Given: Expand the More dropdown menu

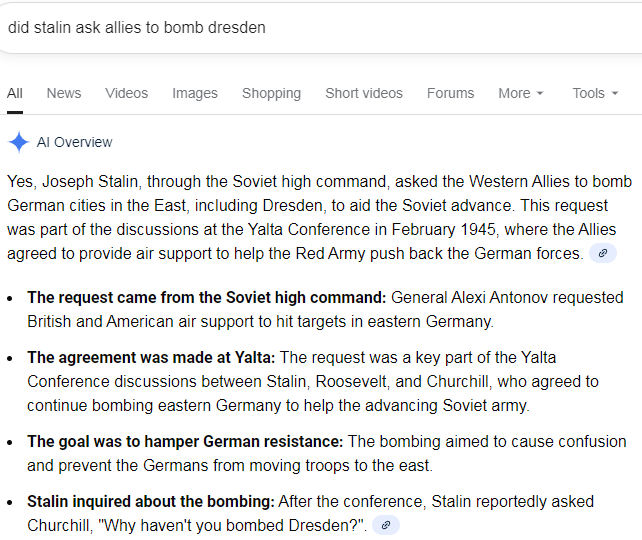Looking at the screenshot, I should point(521,93).
